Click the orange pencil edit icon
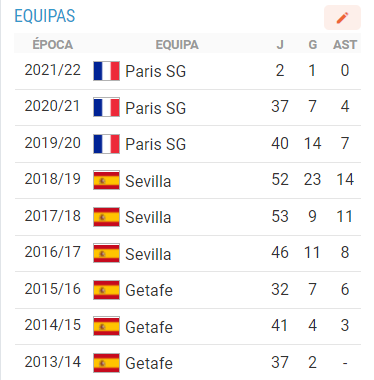 (x=342, y=18)
